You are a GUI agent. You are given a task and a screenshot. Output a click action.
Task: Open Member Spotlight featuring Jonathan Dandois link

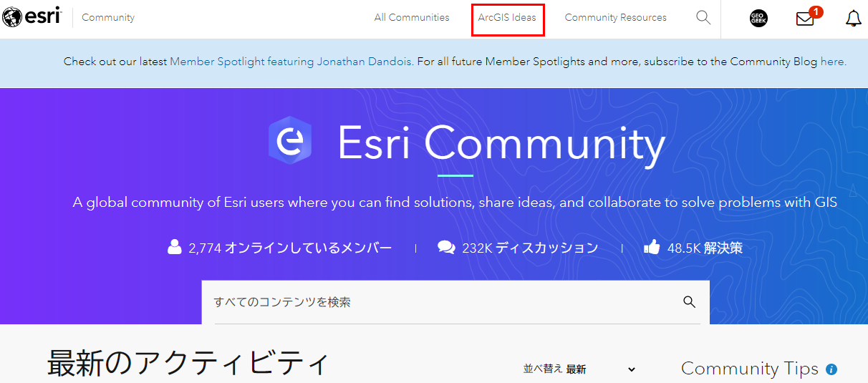(291, 62)
